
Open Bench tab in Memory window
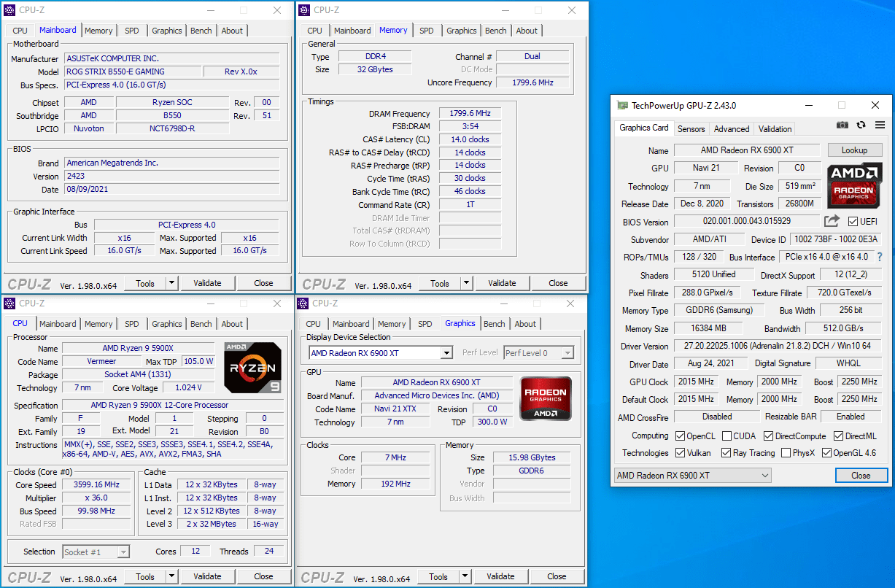coord(496,31)
